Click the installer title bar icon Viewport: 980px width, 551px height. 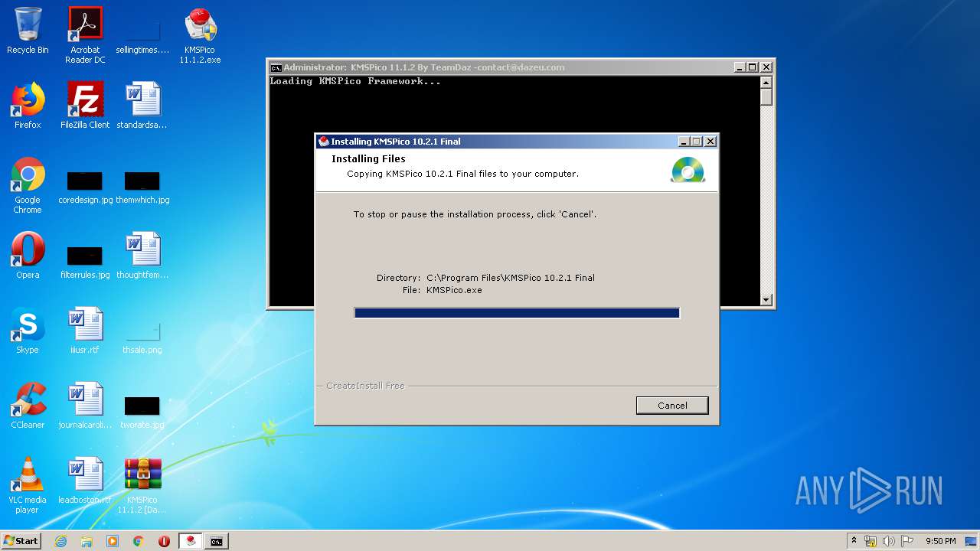coord(324,142)
